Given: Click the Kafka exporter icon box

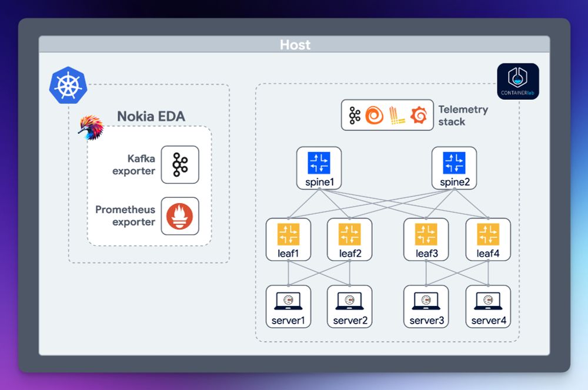Looking at the screenshot, I should (x=180, y=165).
